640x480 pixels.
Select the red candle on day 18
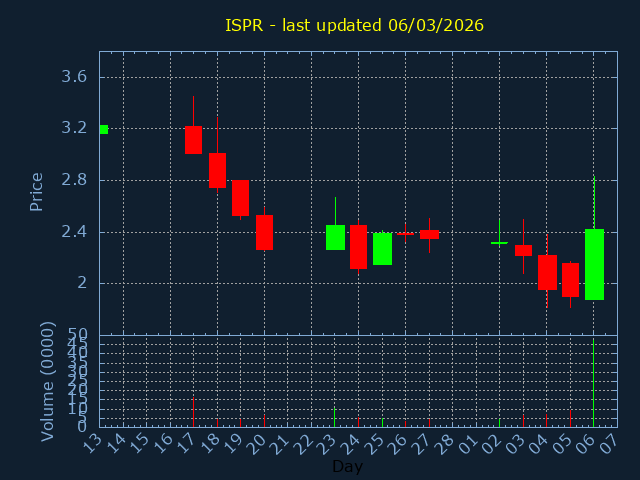tap(217, 170)
